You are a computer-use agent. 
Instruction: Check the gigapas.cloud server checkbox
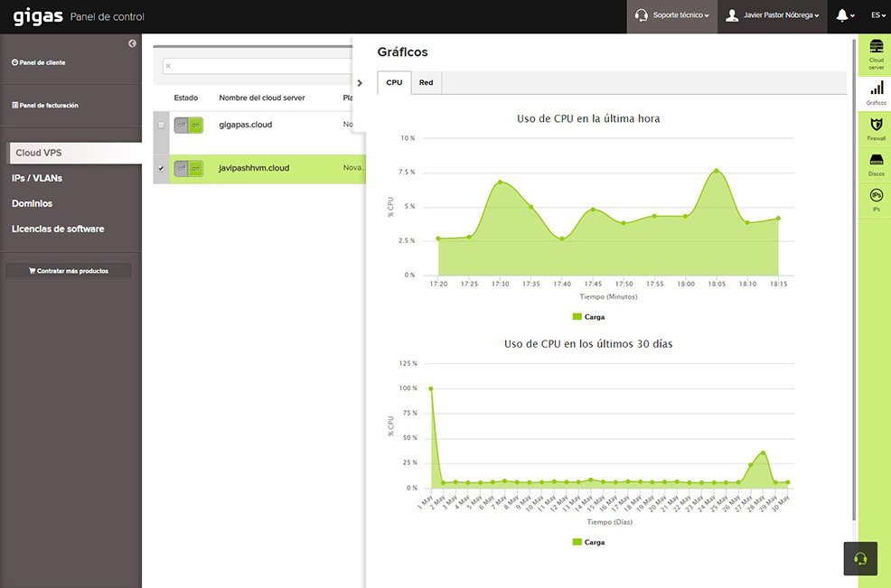coord(161,125)
